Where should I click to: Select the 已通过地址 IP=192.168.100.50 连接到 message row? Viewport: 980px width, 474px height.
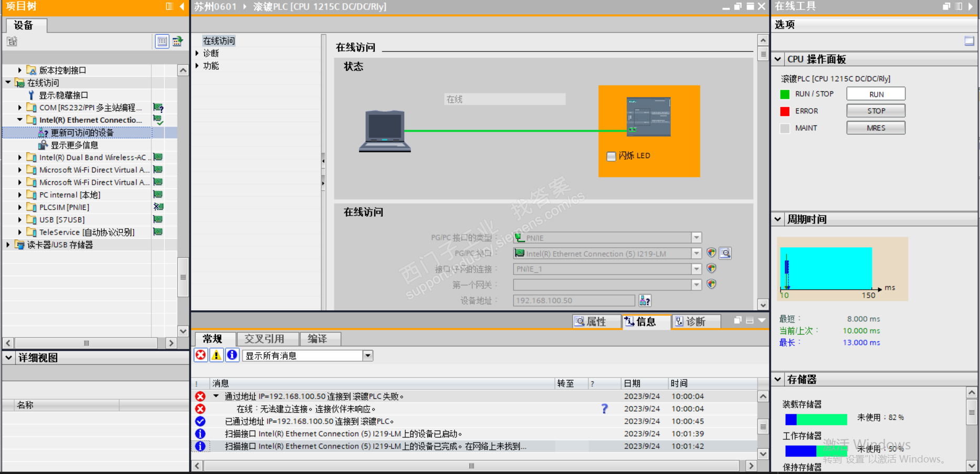click(x=475, y=422)
